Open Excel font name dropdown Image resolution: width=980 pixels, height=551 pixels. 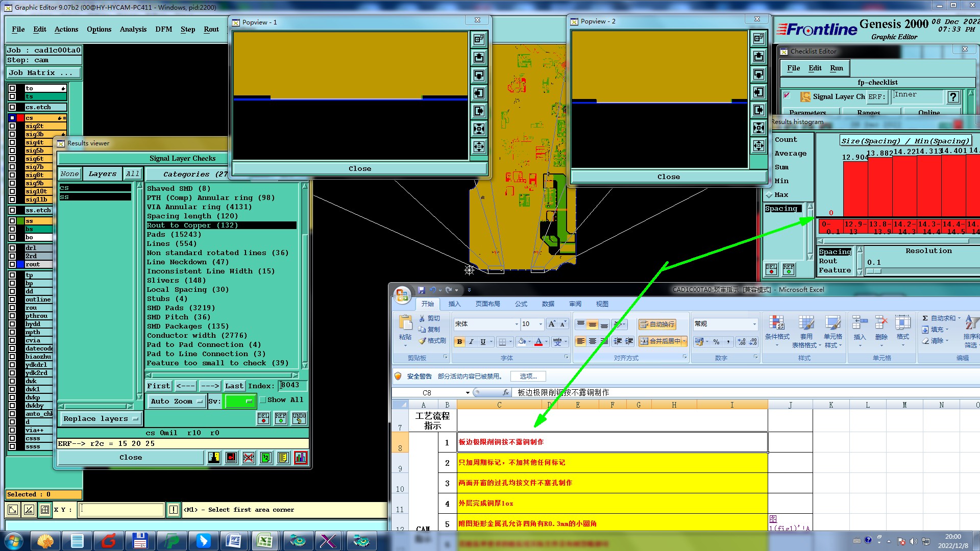tap(517, 324)
